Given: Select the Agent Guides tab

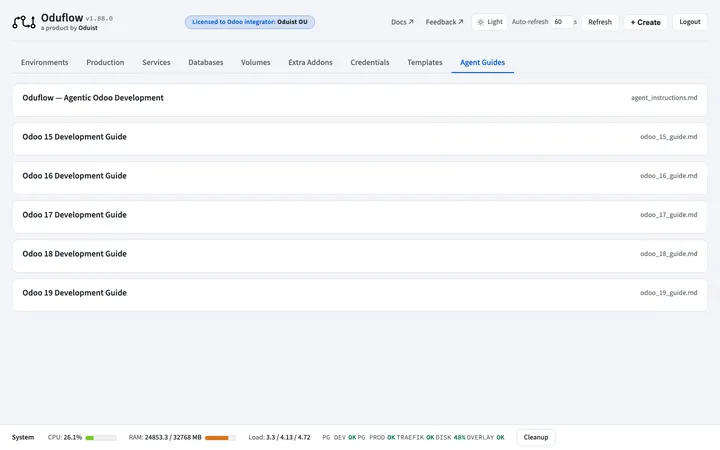Looking at the screenshot, I should 483,62.
